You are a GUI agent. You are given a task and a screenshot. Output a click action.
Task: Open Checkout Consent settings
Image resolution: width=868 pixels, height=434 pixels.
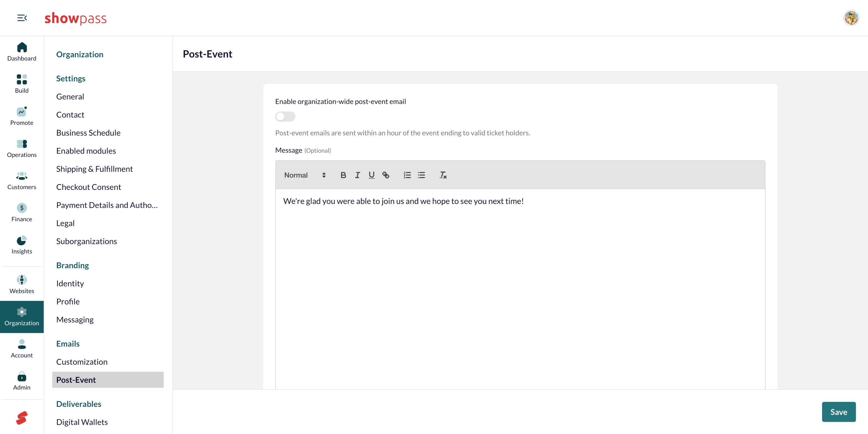(88, 187)
